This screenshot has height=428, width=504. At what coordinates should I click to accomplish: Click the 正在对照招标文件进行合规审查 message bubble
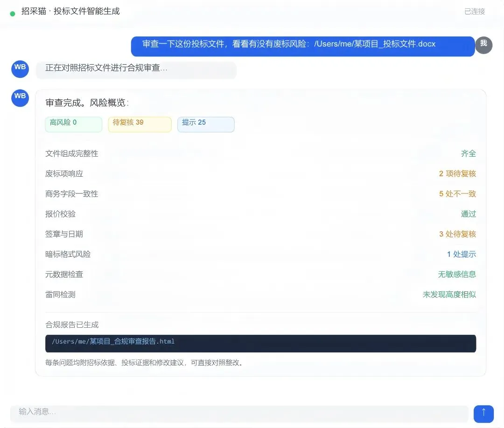click(x=136, y=69)
